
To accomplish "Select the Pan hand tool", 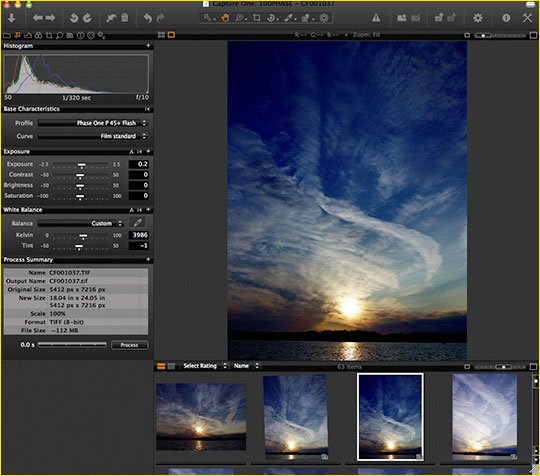I will [225, 18].
